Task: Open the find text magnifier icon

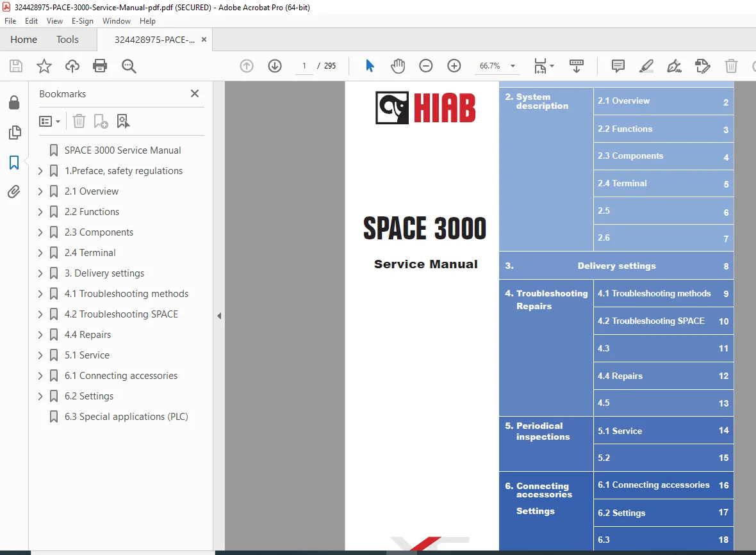Action: 129,66
